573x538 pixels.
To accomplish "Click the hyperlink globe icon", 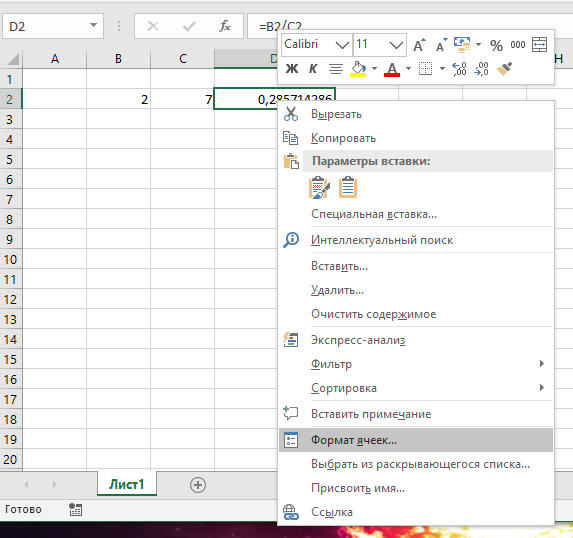I will click(x=291, y=512).
